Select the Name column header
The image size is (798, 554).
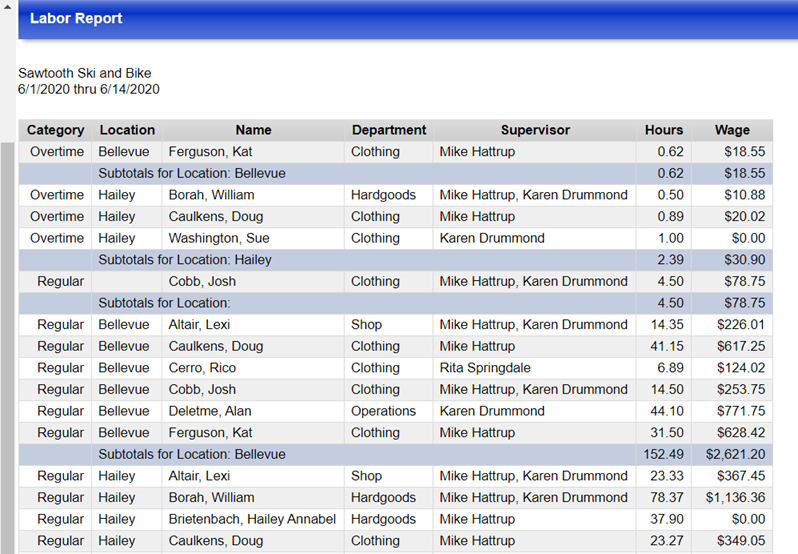click(x=253, y=130)
